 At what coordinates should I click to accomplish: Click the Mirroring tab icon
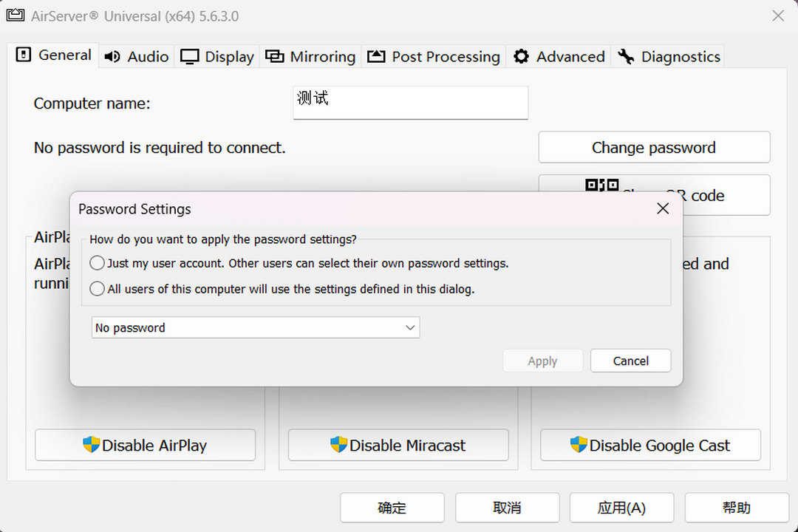point(273,55)
